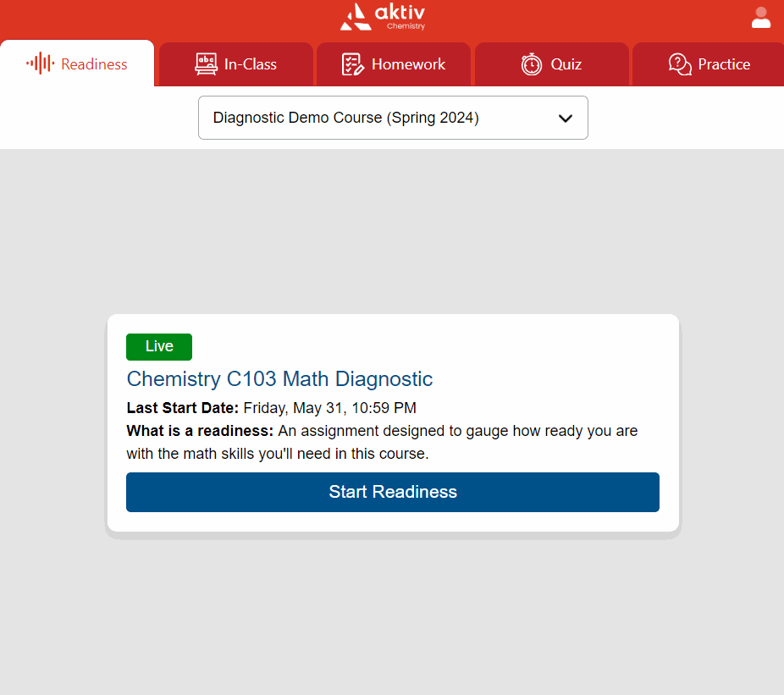
Task: Click the Aktiv triangle logo icon
Action: 355,17
